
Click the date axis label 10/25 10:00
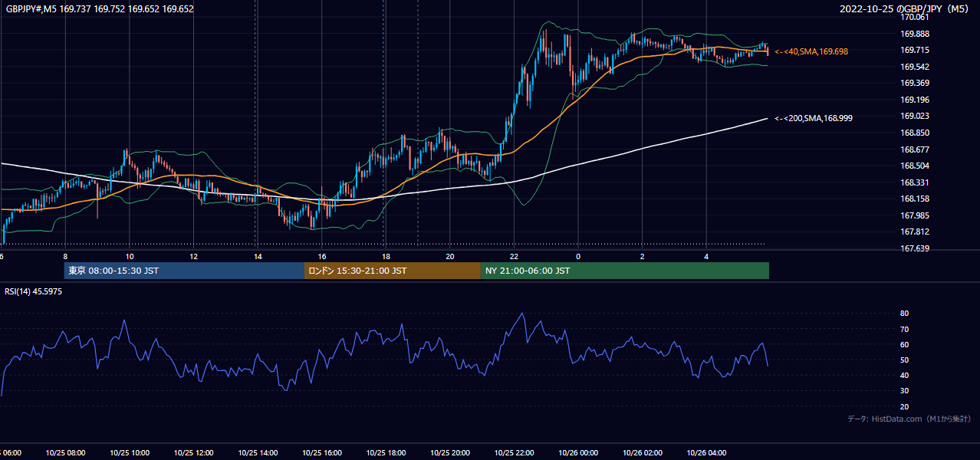coord(130,453)
